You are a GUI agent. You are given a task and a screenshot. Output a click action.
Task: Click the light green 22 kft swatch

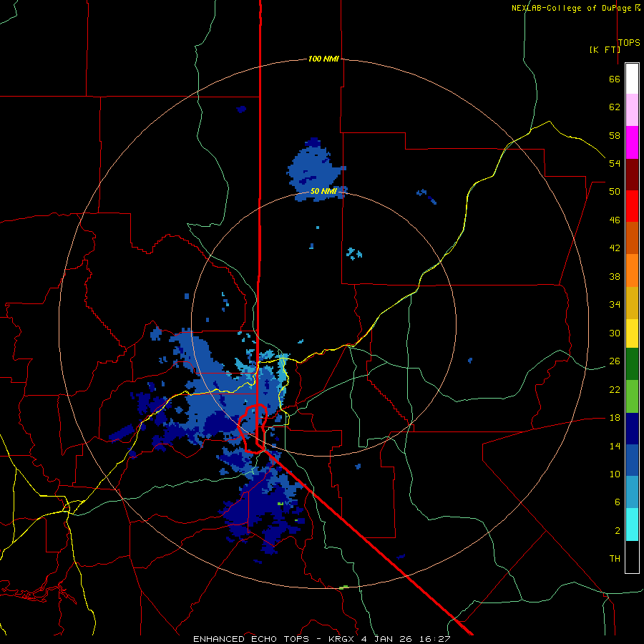pos(632,396)
